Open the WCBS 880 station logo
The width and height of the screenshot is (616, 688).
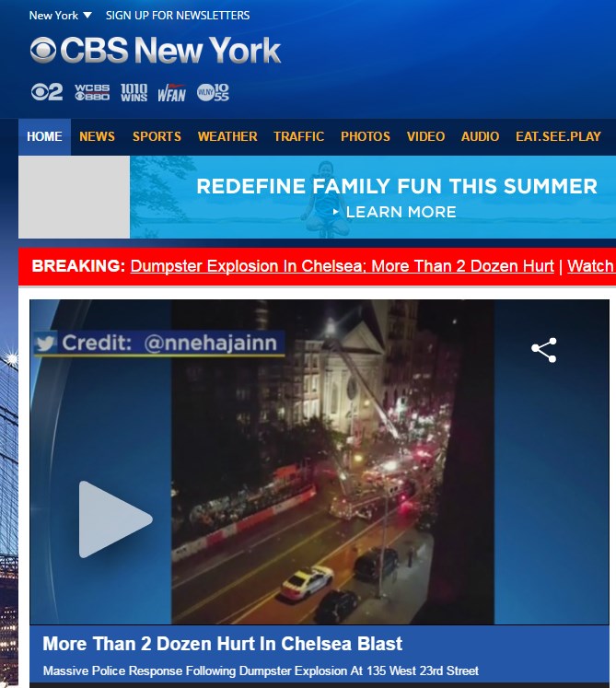[92, 92]
